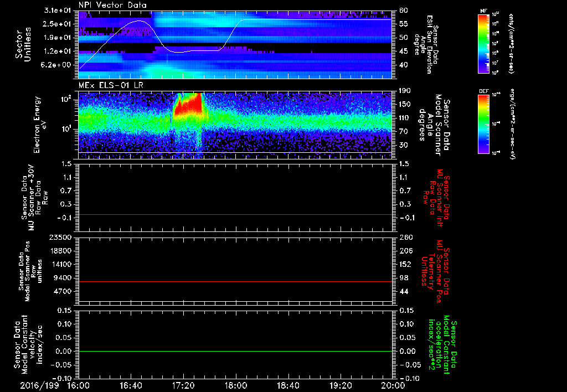Click the '1.2e+01' sector tick label

coord(58,51)
